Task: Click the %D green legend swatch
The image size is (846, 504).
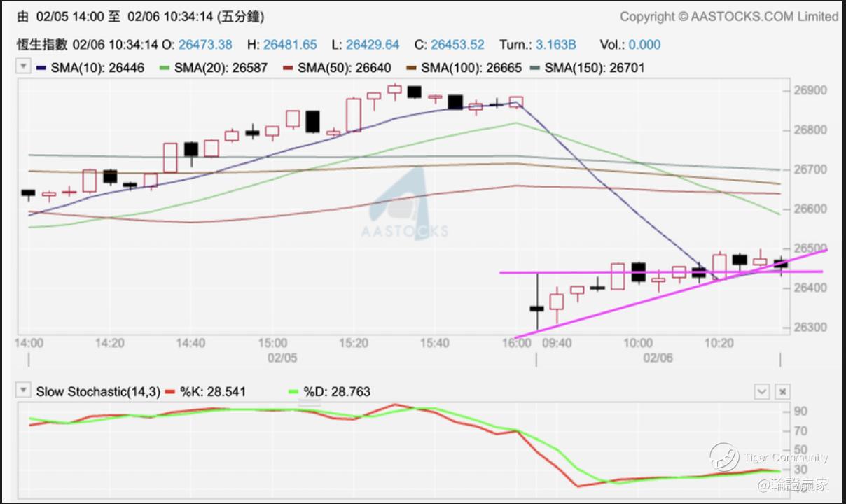Action: pos(294,392)
